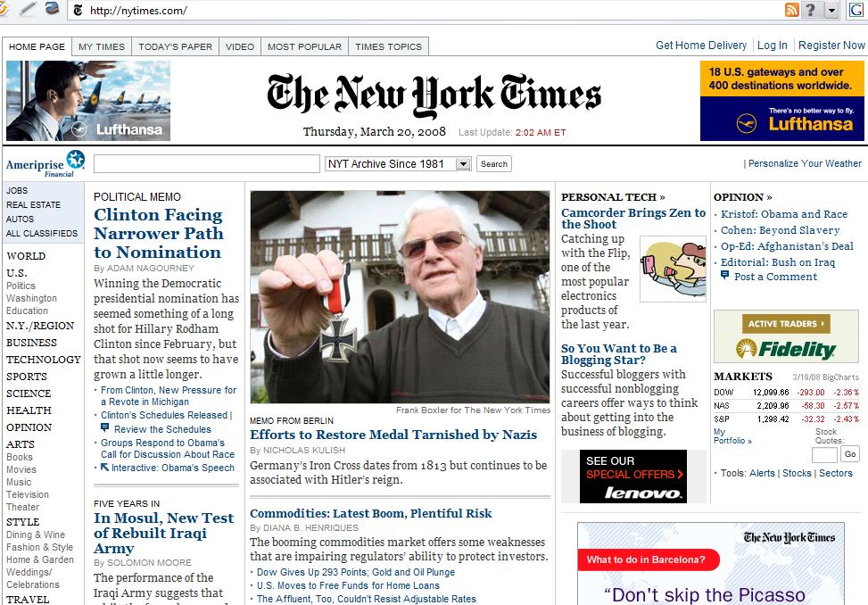Click the orange RSS feed icon
The height and width of the screenshot is (605, 868).
[x=791, y=10]
